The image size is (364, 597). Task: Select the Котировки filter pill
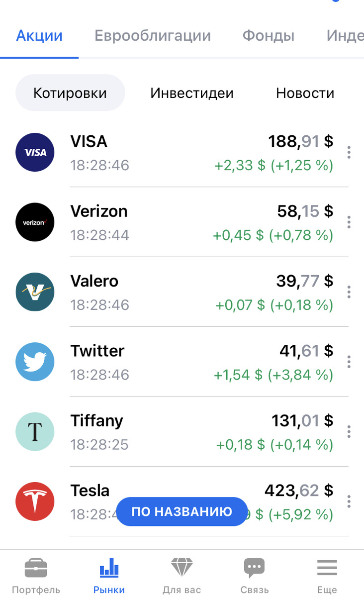click(x=70, y=93)
